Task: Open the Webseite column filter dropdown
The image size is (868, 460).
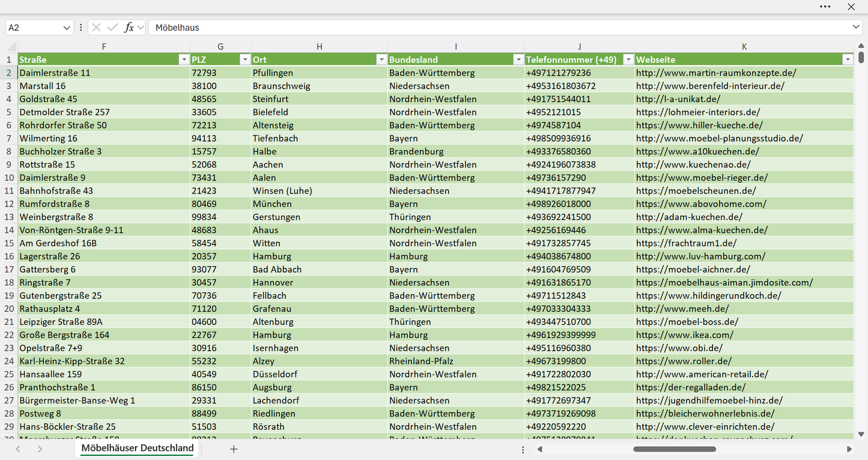Action: coord(848,59)
